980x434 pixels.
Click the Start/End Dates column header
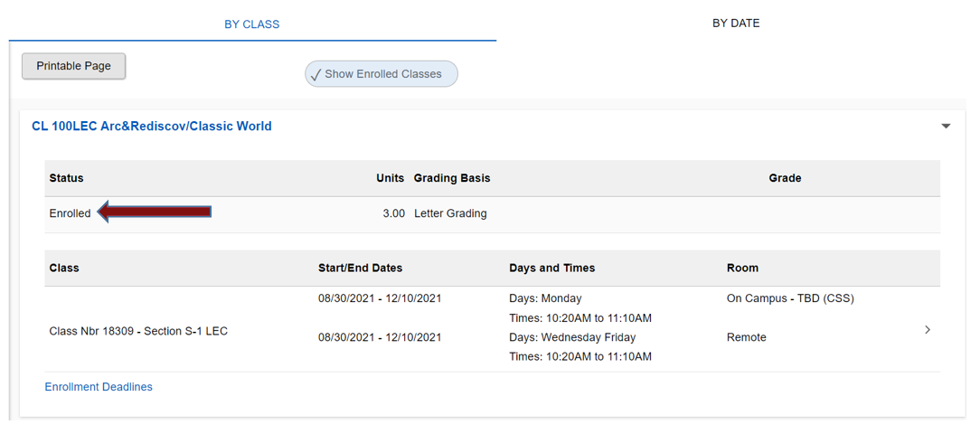point(360,268)
